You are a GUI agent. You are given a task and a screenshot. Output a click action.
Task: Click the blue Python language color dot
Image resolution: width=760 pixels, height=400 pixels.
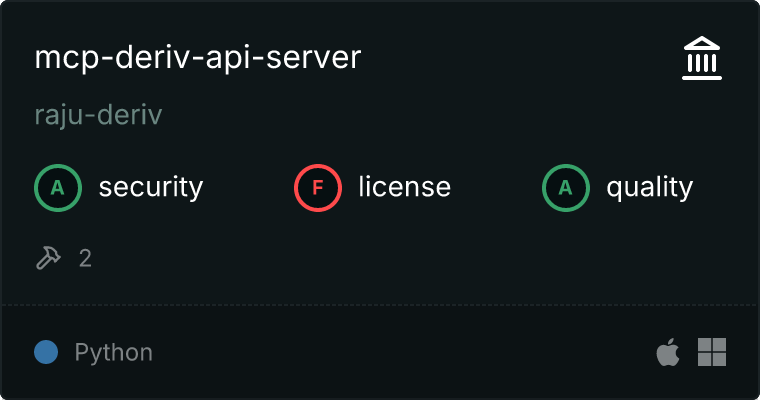click(x=45, y=352)
